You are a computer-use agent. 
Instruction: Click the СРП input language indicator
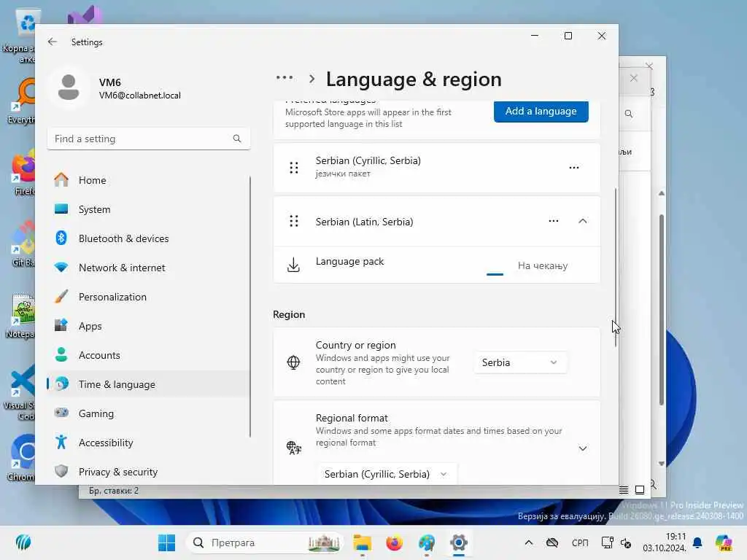pos(580,542)
